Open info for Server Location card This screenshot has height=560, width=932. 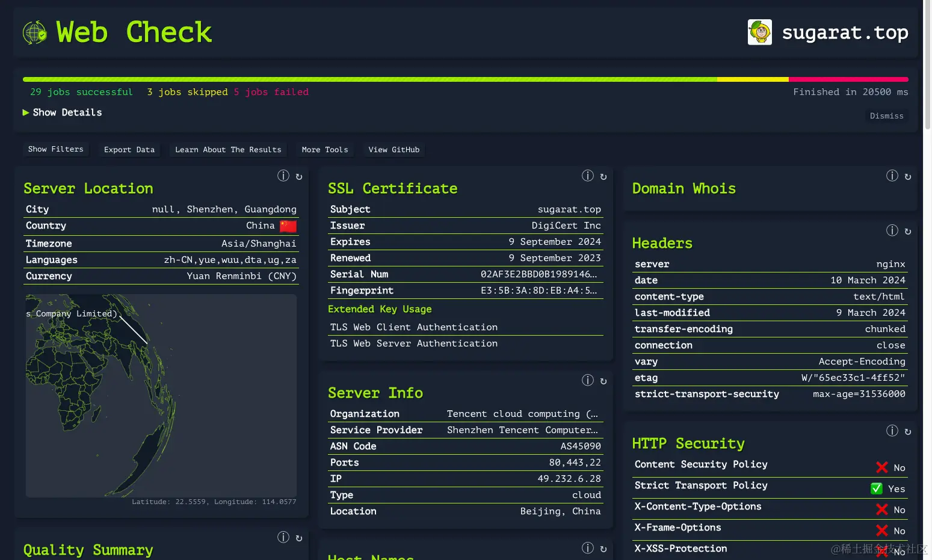(x=283, y=176)
